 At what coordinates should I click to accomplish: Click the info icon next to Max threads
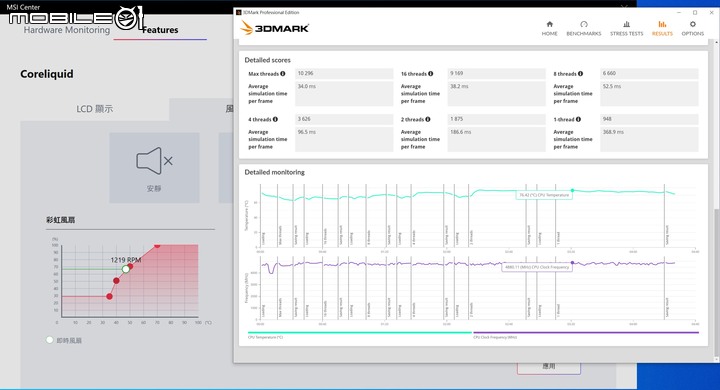283,73
